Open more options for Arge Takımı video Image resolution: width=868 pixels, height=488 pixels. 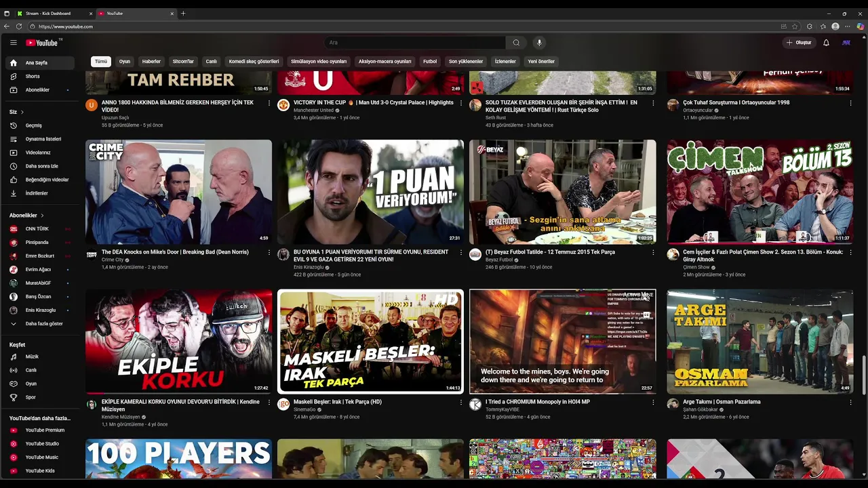coord(850,402)
